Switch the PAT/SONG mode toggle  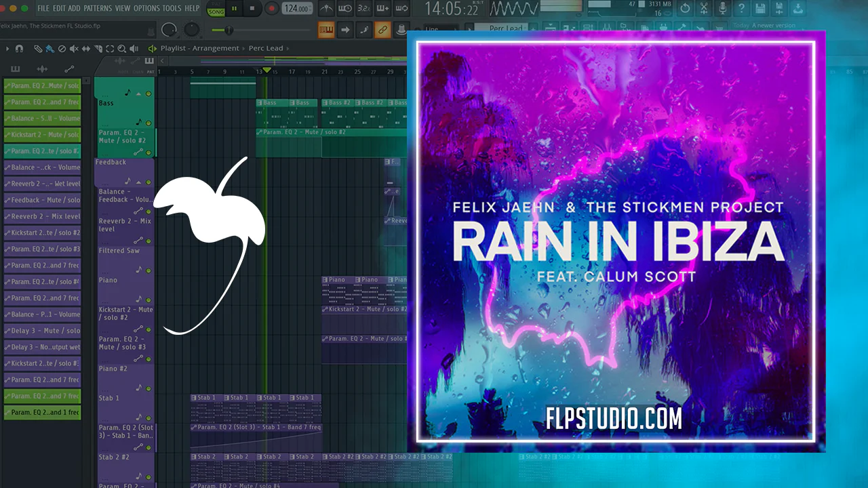coord(216,9)
